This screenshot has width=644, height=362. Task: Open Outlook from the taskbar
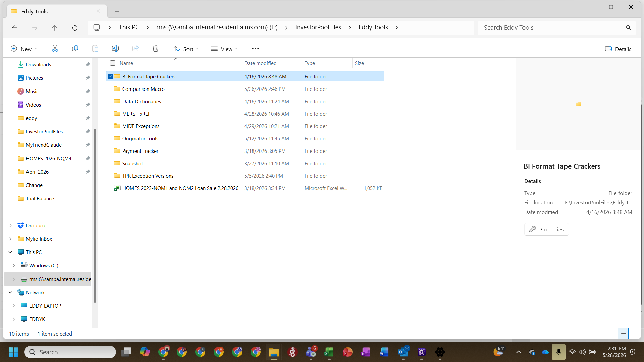coord(403,352)
